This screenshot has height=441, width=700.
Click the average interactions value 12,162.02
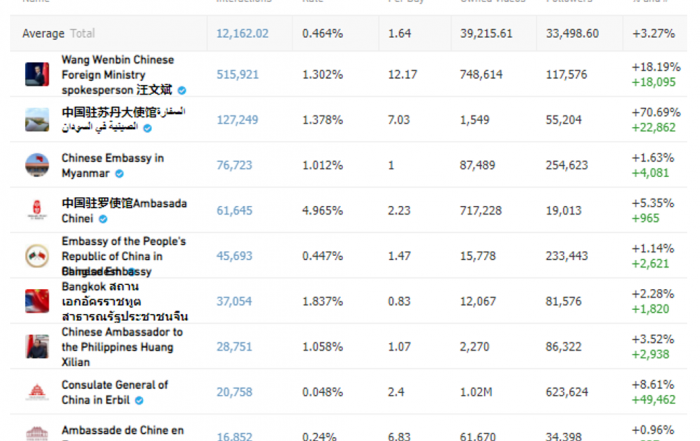(x=242, y=34)
